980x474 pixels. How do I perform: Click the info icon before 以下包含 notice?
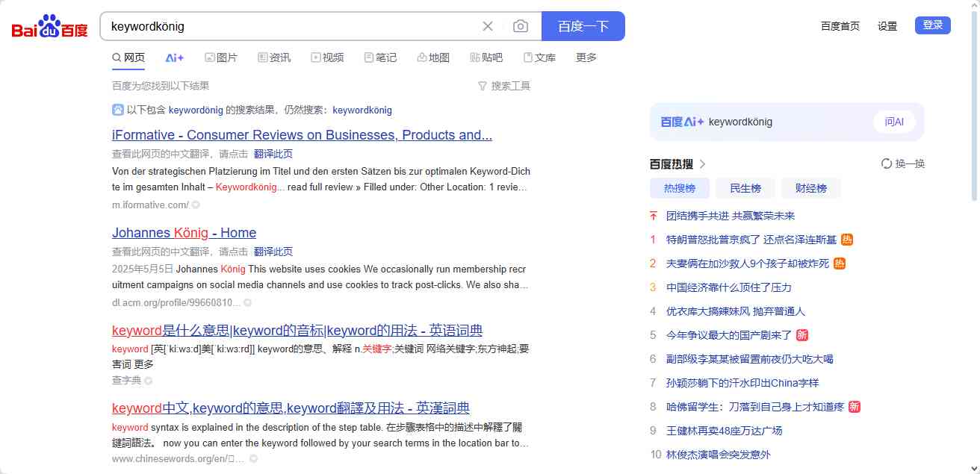(x=118, y=110)
